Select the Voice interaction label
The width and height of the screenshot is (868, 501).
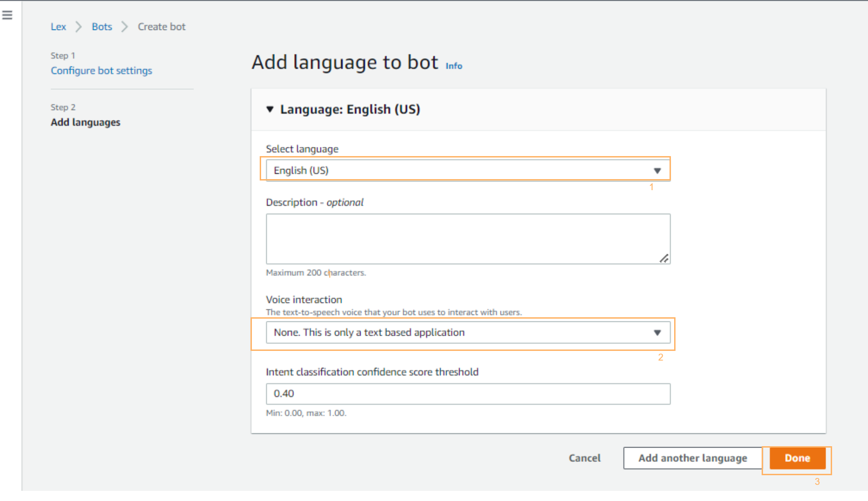[x=304, y=300]
